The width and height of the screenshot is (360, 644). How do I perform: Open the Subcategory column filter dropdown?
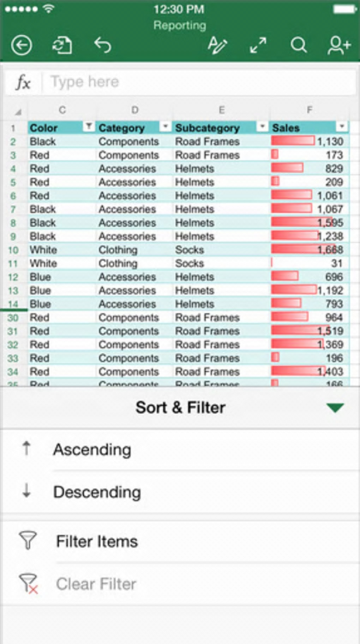[262, 126]
